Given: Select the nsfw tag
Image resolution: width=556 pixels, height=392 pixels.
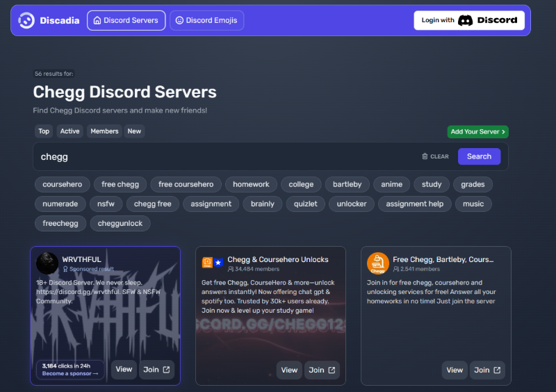Looking at the screenshot, I should [x=106, y=204].
